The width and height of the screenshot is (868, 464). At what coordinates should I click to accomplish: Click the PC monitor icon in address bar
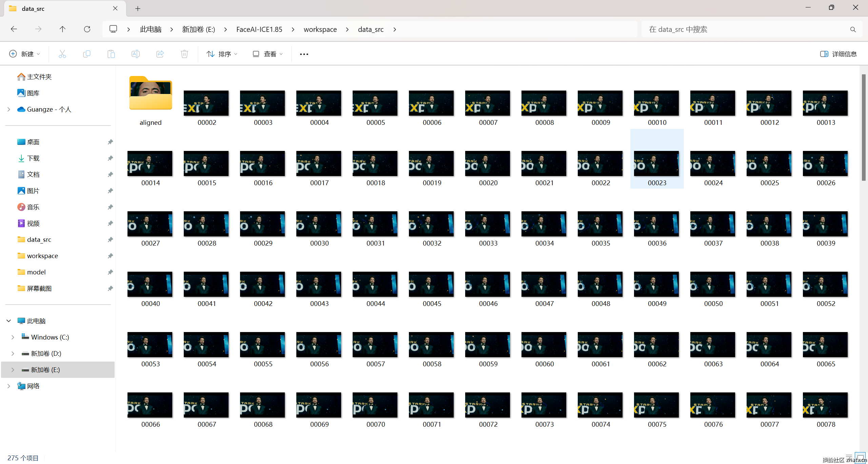pyautogui.click(x=113, y=29)
